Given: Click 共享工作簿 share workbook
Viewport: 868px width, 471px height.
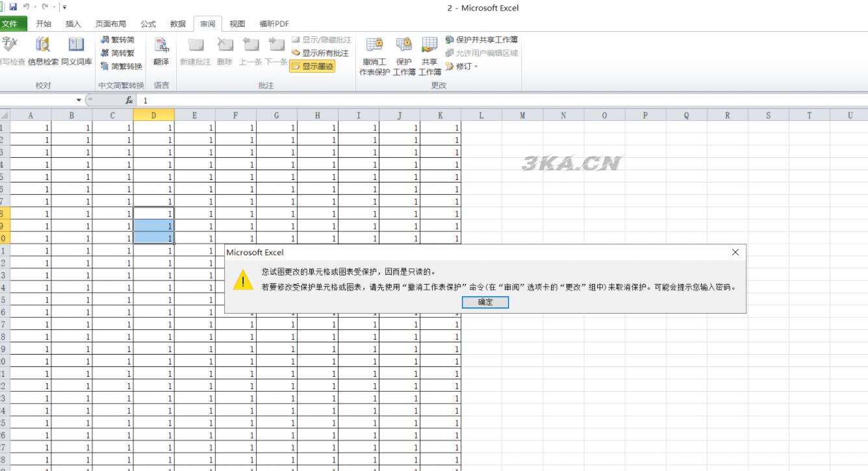Looking at the screenshot, I should [429, 57].
